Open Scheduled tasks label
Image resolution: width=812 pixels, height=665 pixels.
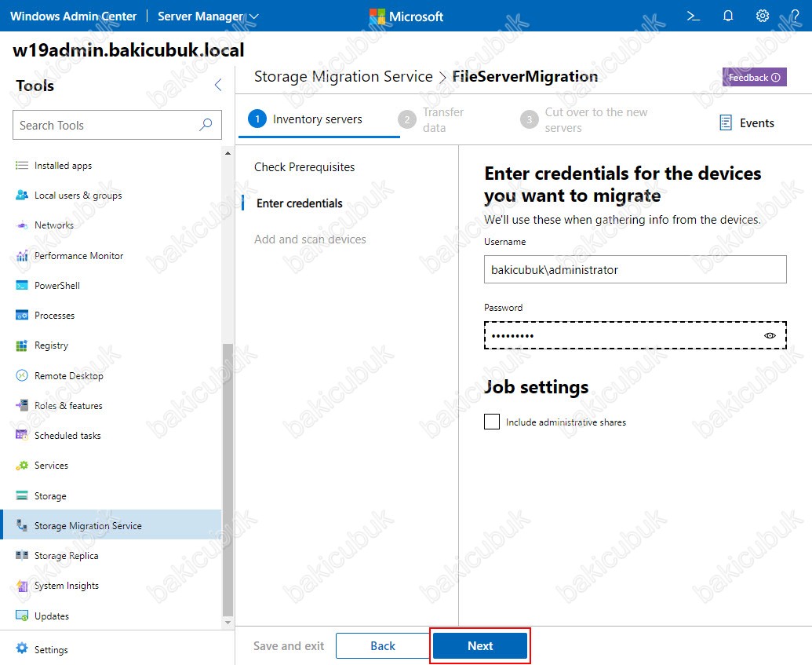coord(67,436)
